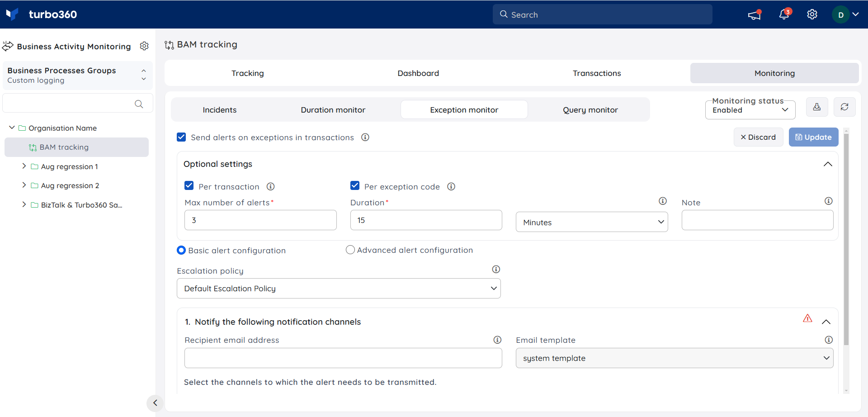868x417 pixels.
Task: Open the user avatar D menu
Action: [845, 14]
